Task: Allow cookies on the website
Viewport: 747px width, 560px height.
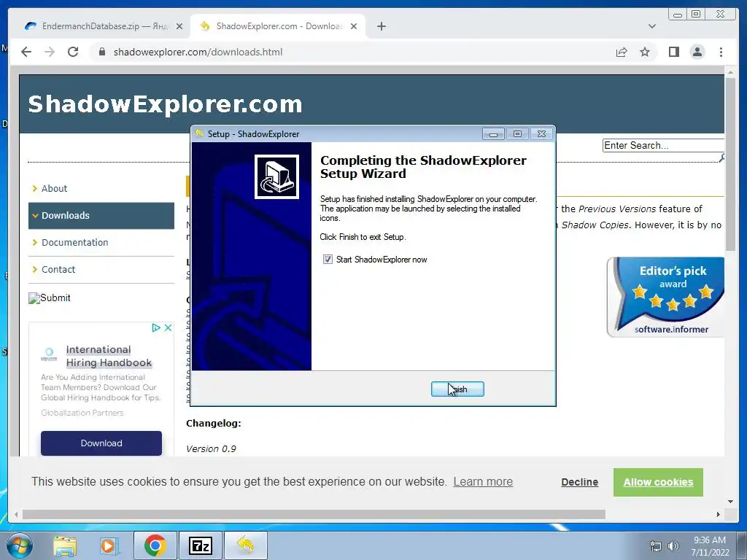Action: [658, 483]
